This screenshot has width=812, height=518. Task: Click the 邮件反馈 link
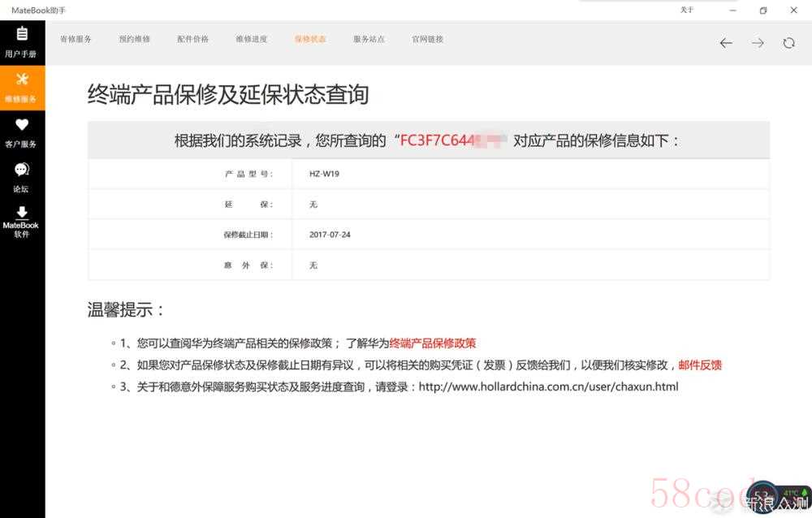(x=700, y=365)
